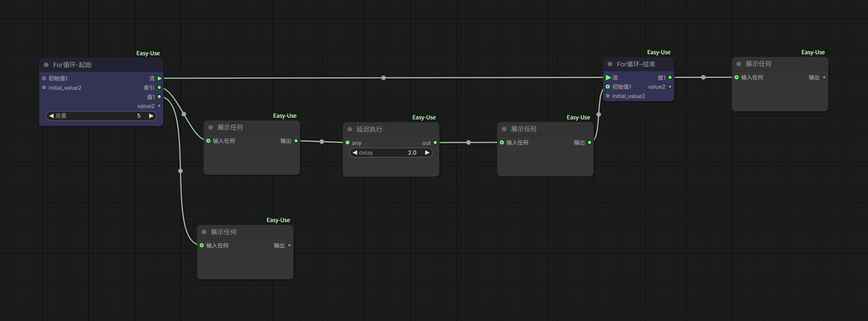Click the 流 output arrow on For循环-起始

click(160, 78)
